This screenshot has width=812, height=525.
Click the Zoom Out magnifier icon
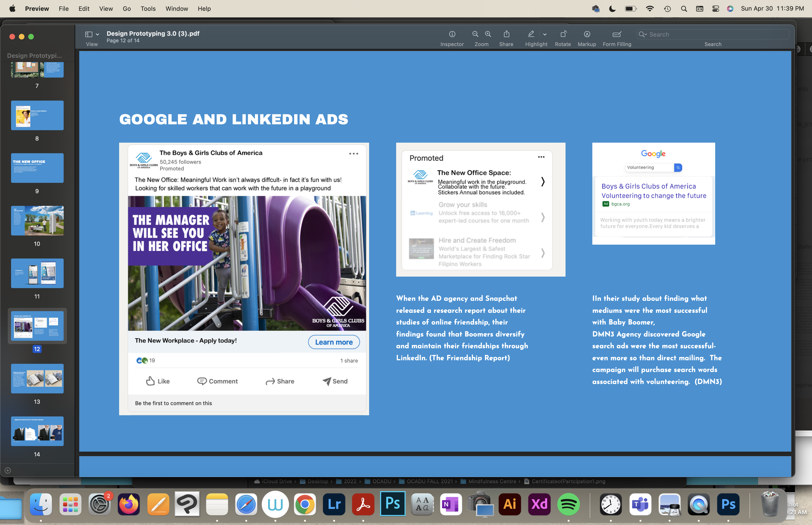pos(475,34)
